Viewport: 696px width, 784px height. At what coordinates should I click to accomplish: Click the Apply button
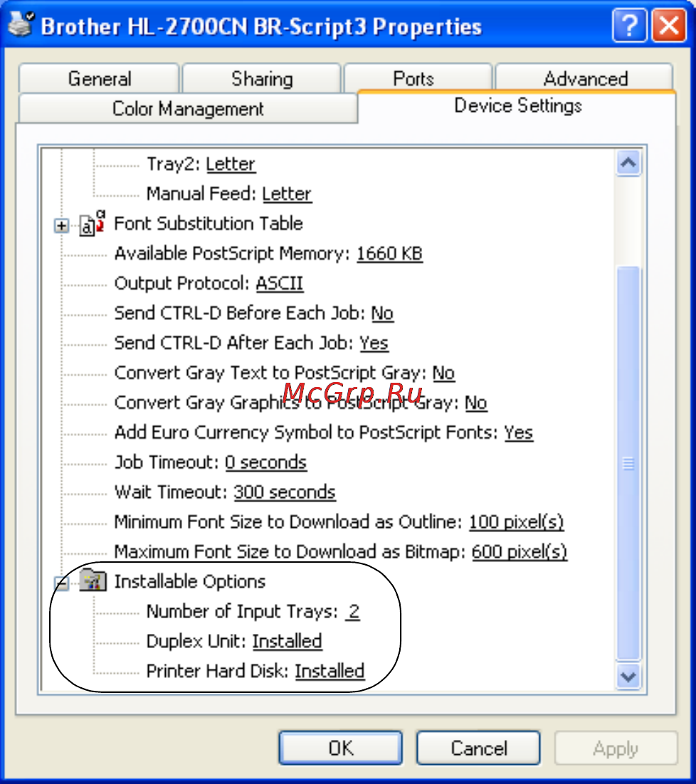[616, 748]
